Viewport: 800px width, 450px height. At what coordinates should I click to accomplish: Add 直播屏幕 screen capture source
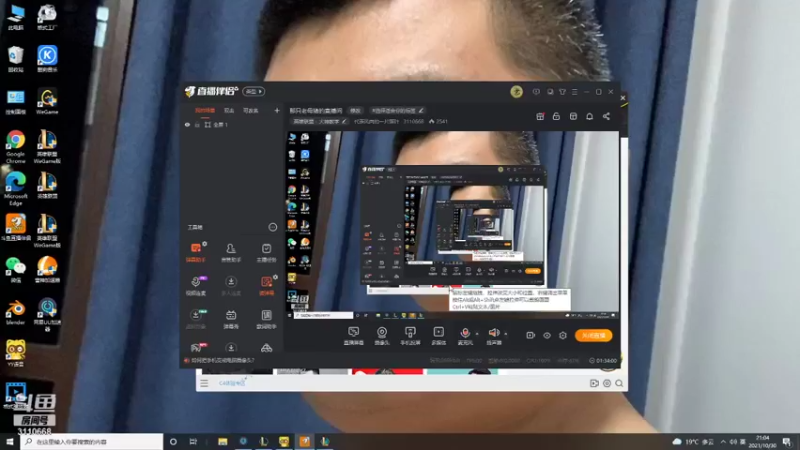(354, 336)
